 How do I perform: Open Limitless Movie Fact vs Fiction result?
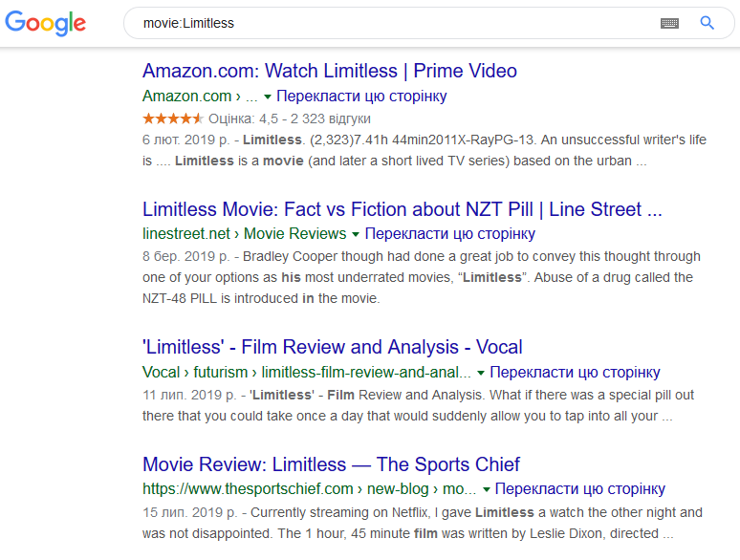click(x=403, y=209)
